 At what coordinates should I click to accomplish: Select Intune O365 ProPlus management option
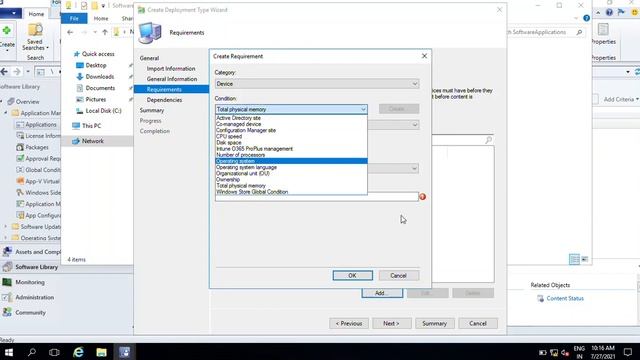pos(254,149)
